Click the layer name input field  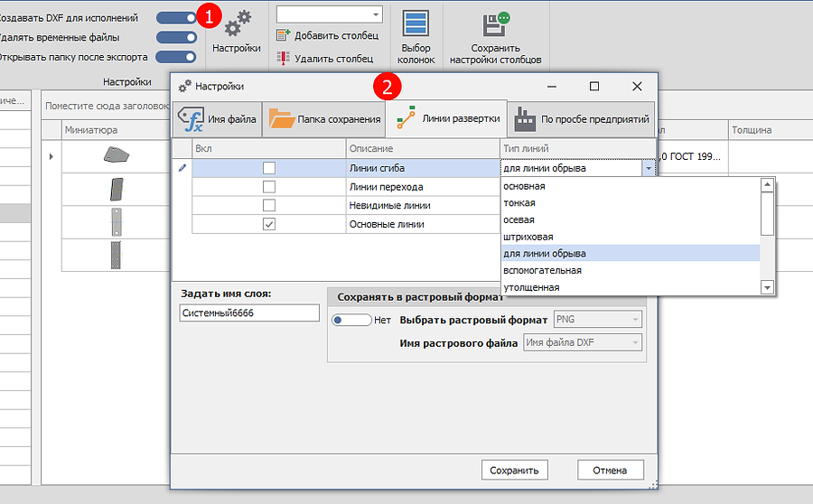pos(249,313)
